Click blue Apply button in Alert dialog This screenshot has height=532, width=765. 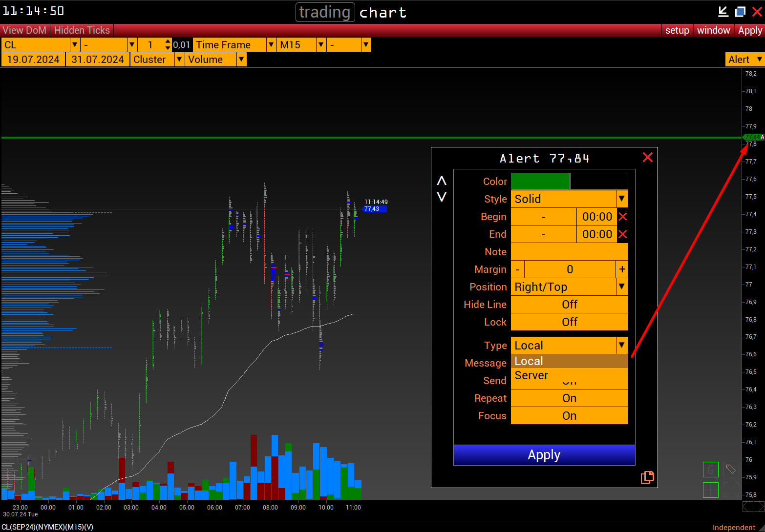[544, 455]
